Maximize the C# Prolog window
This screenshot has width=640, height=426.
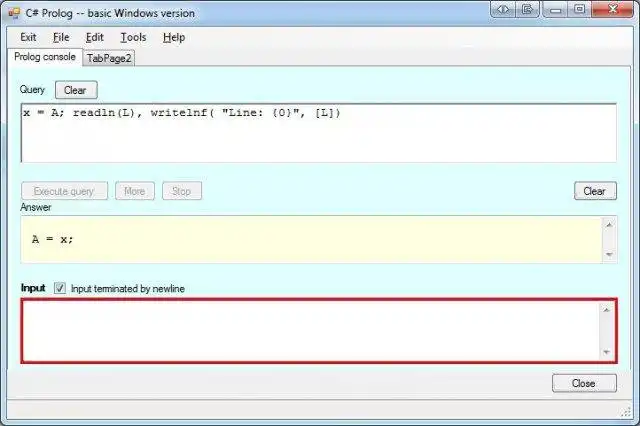pos(579,9)
